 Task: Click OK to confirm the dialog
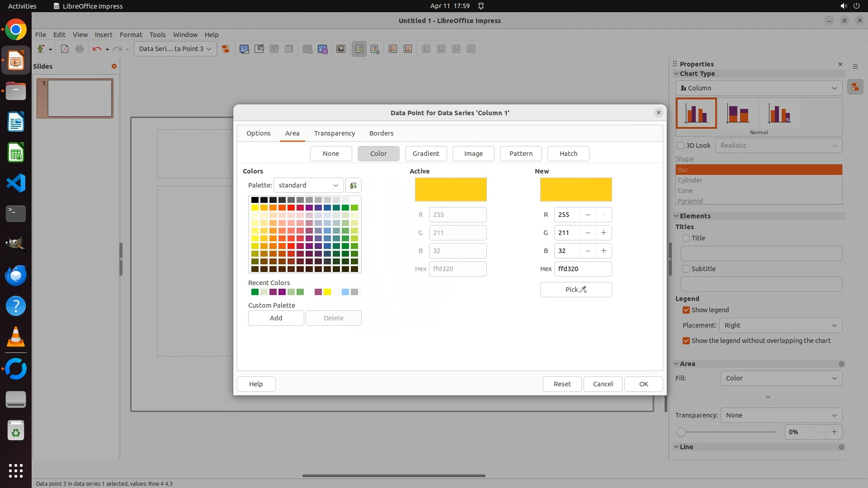point(643,384)
